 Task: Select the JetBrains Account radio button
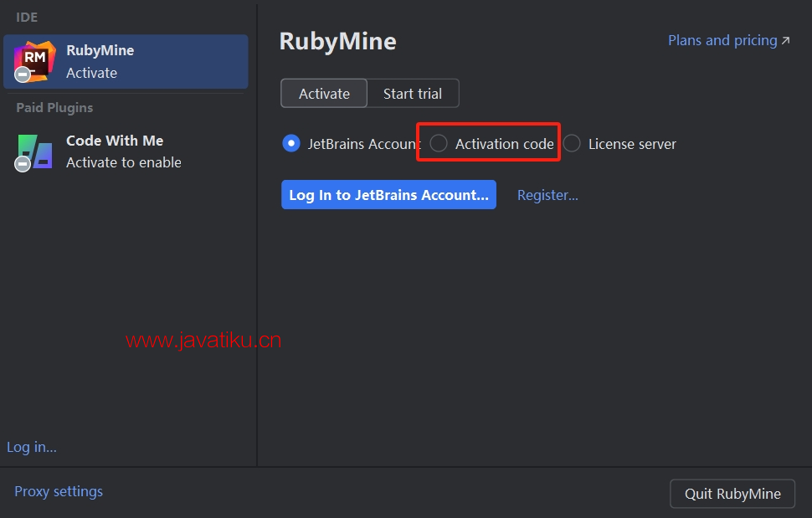click(290, 144)
